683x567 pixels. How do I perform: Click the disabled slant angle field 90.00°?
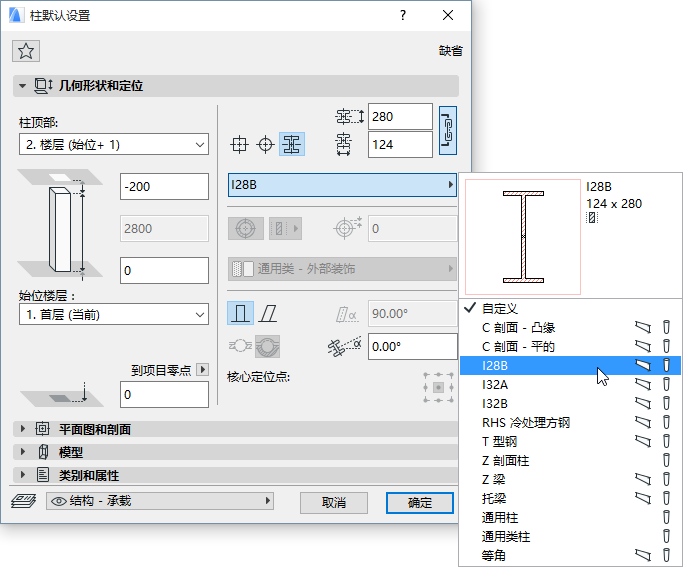(413, 314)
